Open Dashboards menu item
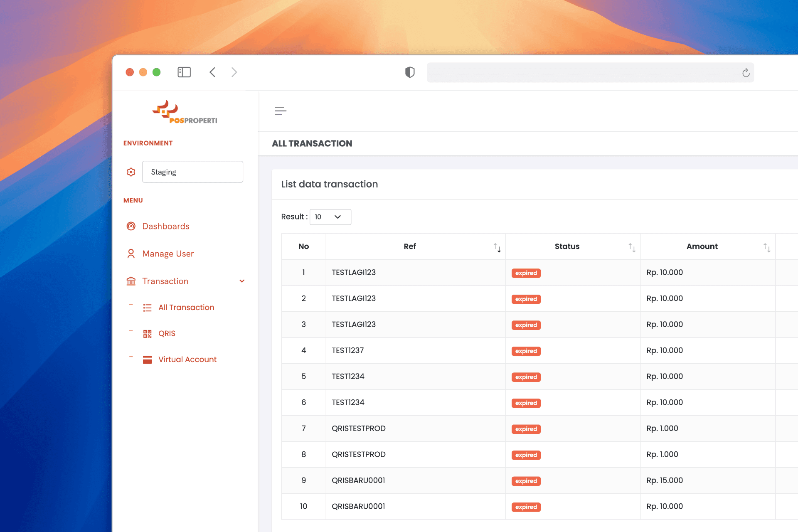The width and height of the screenshot is (798, 532). (165, 226)
